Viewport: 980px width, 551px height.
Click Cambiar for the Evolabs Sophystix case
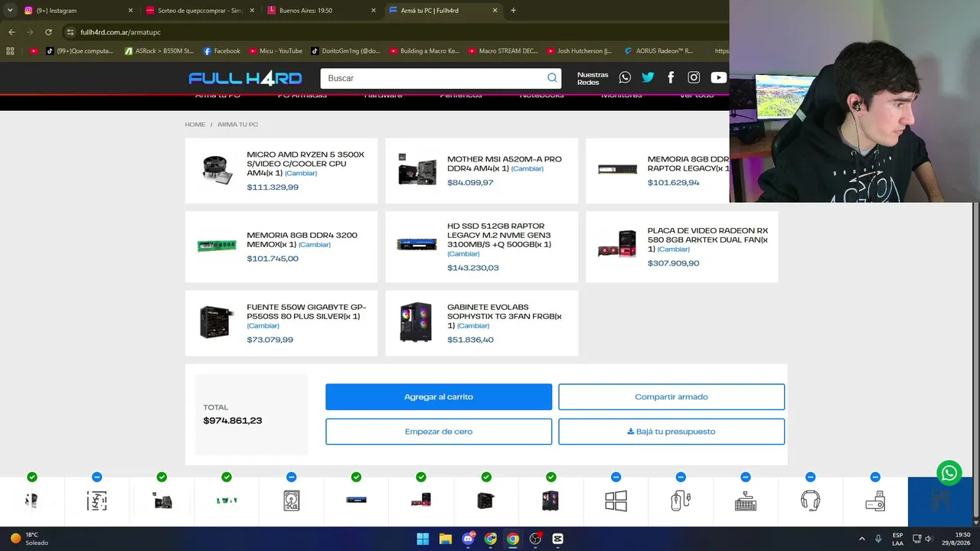[473, 326]
